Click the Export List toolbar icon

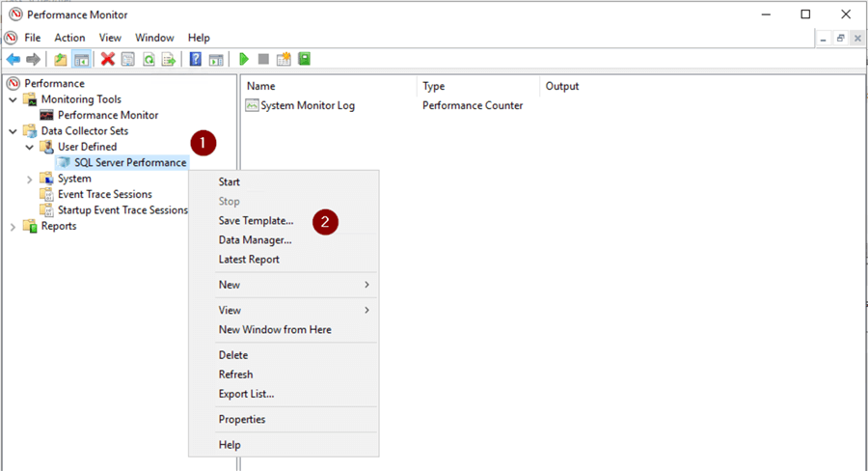(168, 59)
